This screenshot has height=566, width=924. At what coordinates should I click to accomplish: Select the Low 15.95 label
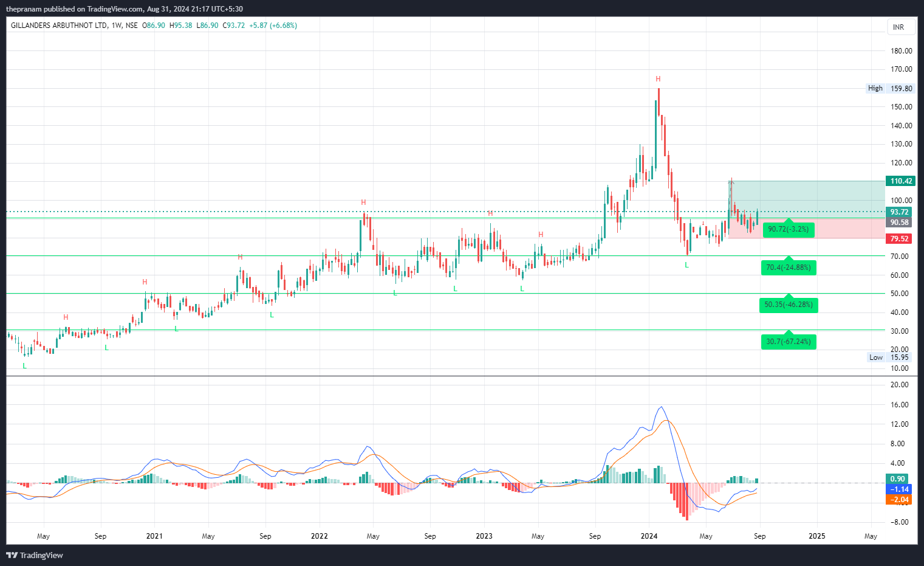coord(889,357)
